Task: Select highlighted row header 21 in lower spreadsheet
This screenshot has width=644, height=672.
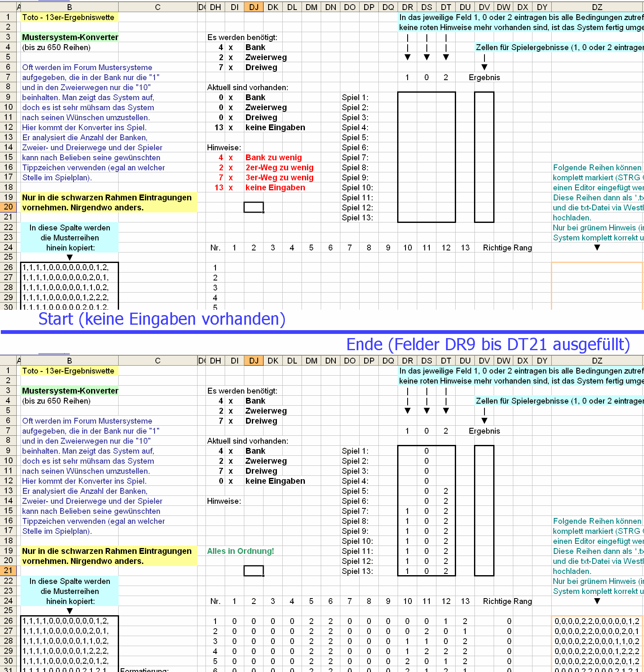Action: (x=8, y=571)
